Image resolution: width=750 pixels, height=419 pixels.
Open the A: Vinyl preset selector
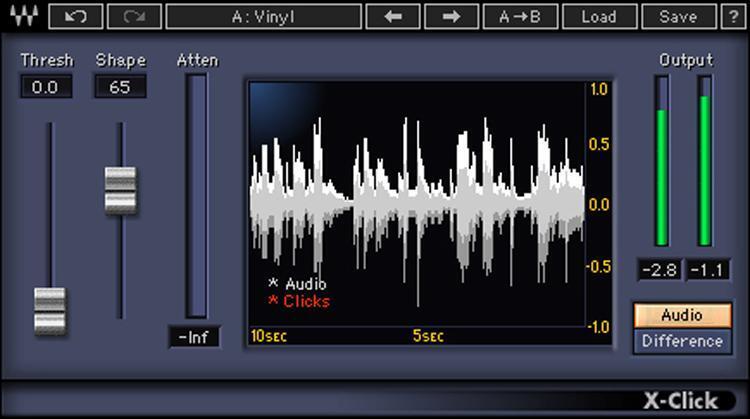(x=264, y=16)
